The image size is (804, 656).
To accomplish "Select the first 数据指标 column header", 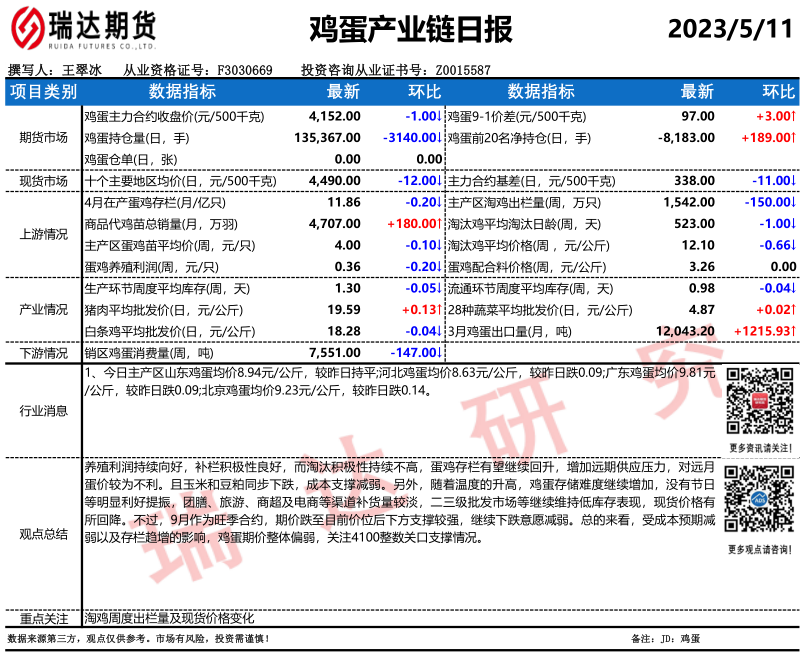I will click(181, 91).
